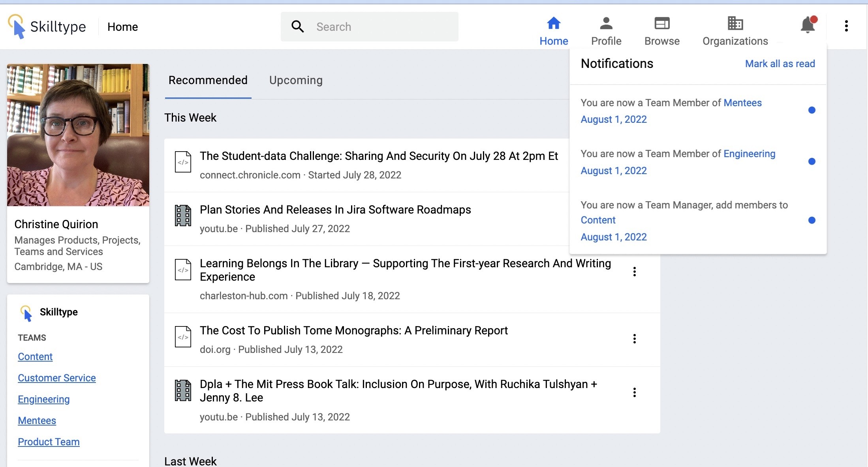Click Mark all as read
This screenshot has width=868, height=467.
[x=780, y=64]
